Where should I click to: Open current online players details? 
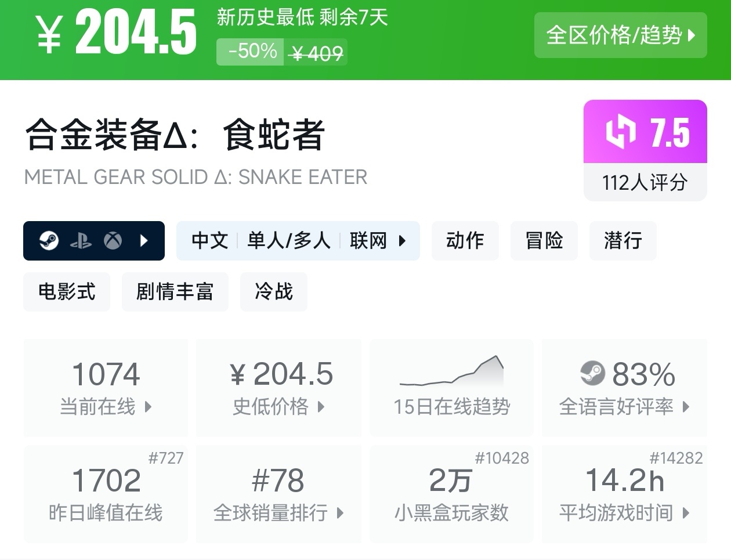pyautogui.click(x=106, y=388)
